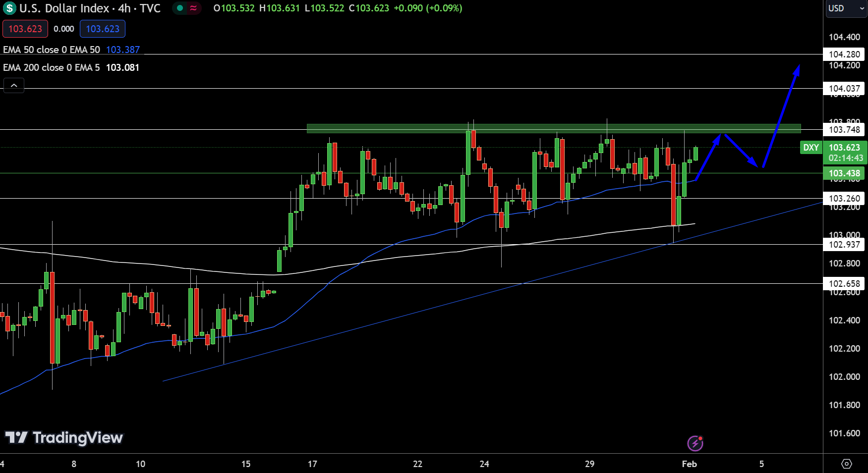The image size is (868, 473).
Task: Click the 104.400 price scale label
Action: pyautogui.click(x=844, y=37)
